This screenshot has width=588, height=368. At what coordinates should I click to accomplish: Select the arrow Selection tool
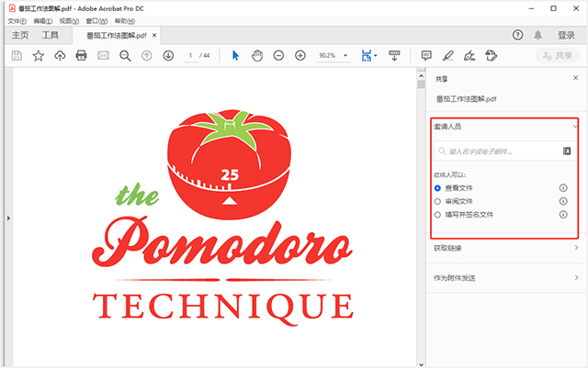[x=235, y=56]
